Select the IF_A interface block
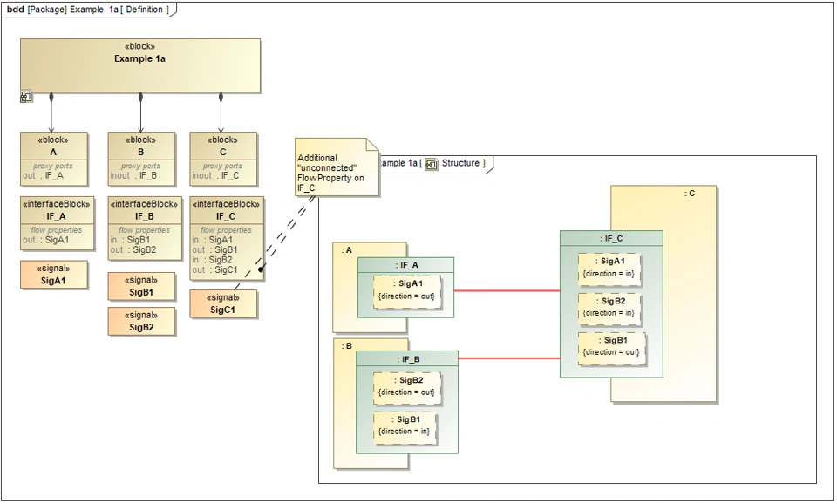 58,224
